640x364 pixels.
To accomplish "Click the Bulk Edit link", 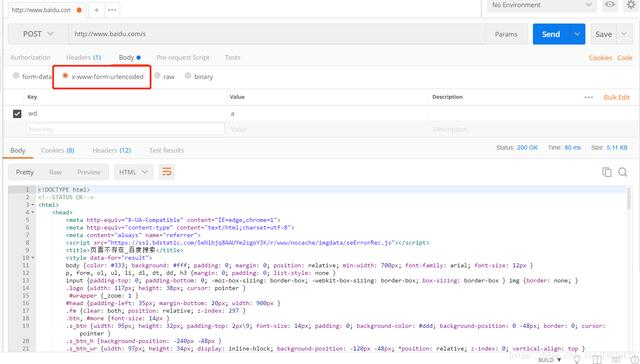I will coord(616,97).
